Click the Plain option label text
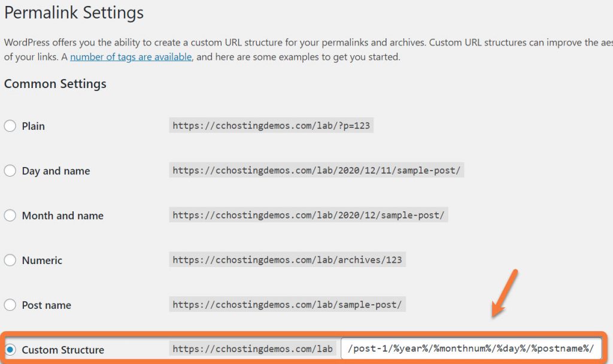Viewport: 613px width, 364px height. [x=34, y=126]
